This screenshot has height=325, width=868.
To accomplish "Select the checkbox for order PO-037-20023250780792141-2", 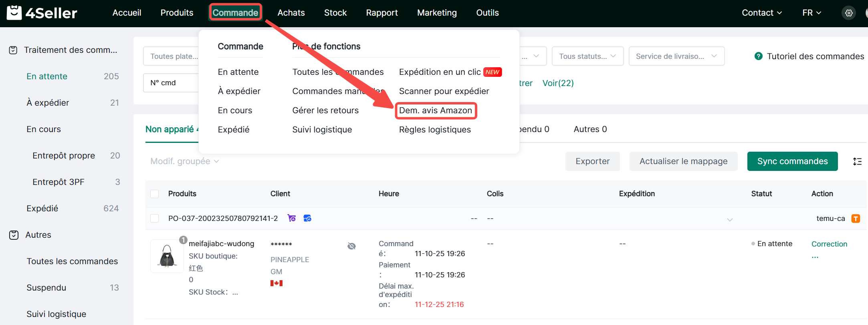I will point(155,219).
